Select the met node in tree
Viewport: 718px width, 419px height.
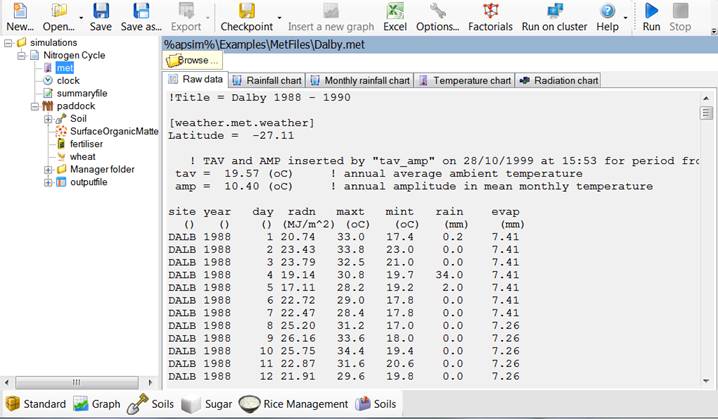coord(65,68)
